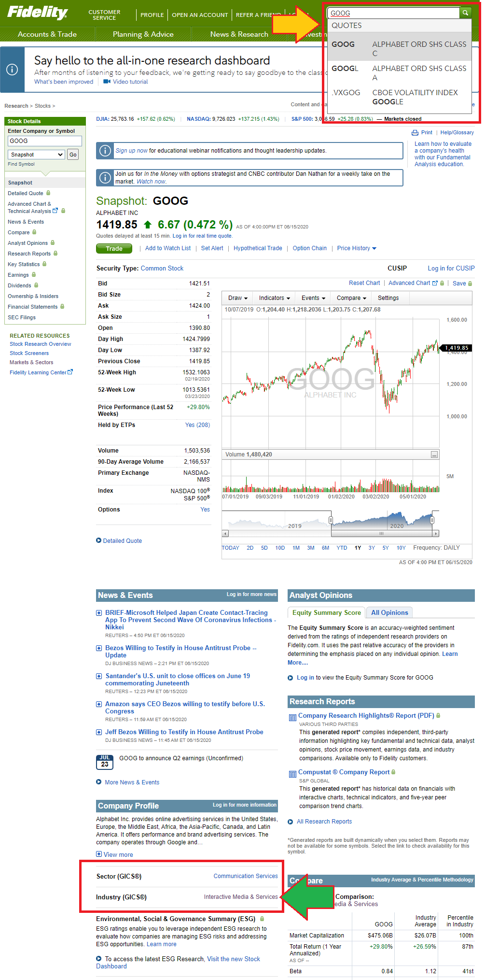Select GOOGL Alphabet Class A suggestion
This screenshot has height=980, width=499.
(x=399, y=73)
